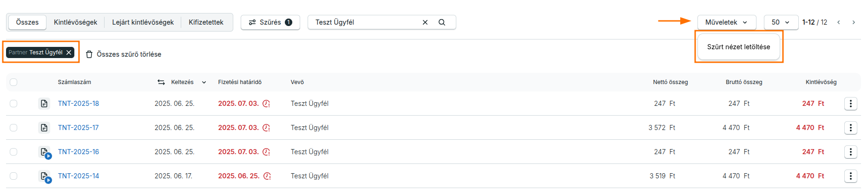Viewport: 868px width, 189px height.
Task: Clear the Teszt Ügyfél search text
Action: 425,22
